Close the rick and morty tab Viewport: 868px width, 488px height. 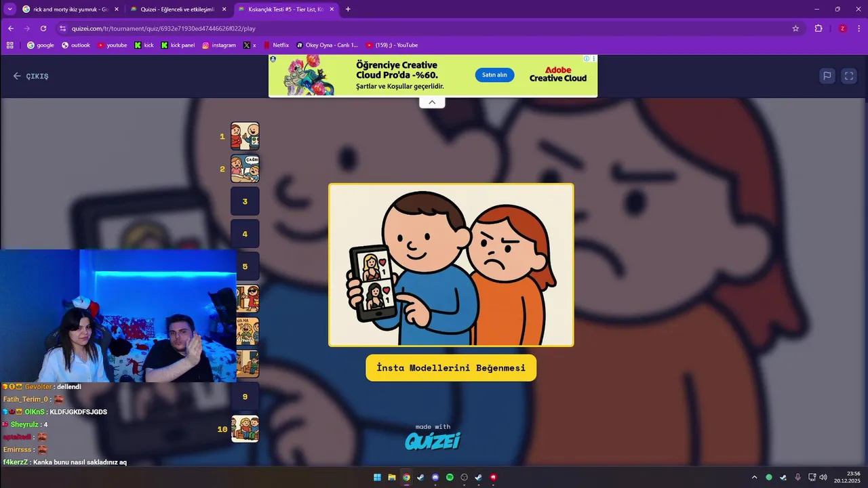[x=117, y=9]
